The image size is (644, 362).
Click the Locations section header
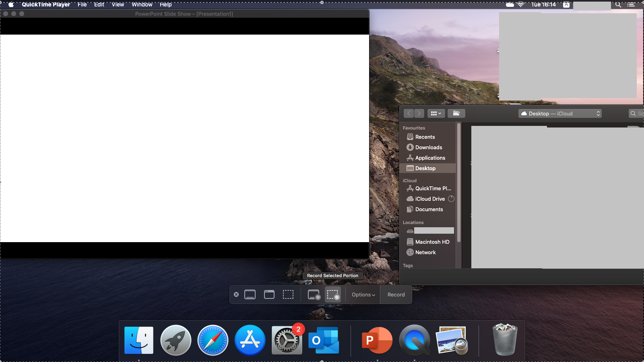[413, 222]
